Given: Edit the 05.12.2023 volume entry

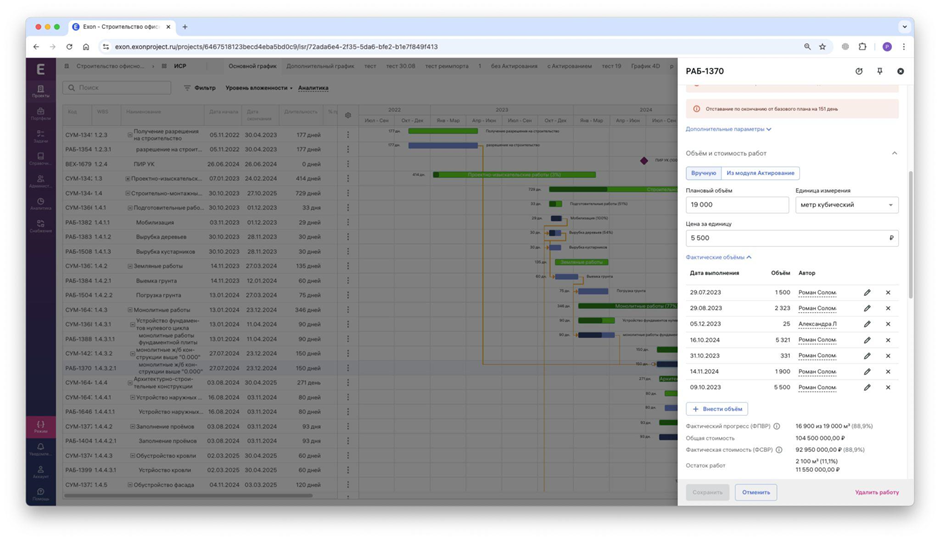Looking at the screenshot, I should [867, 324].
